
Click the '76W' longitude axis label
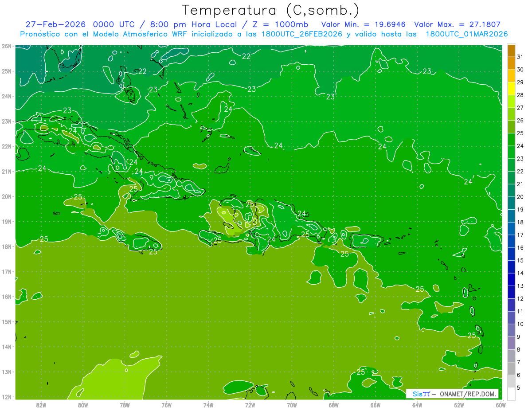point(166,405)
